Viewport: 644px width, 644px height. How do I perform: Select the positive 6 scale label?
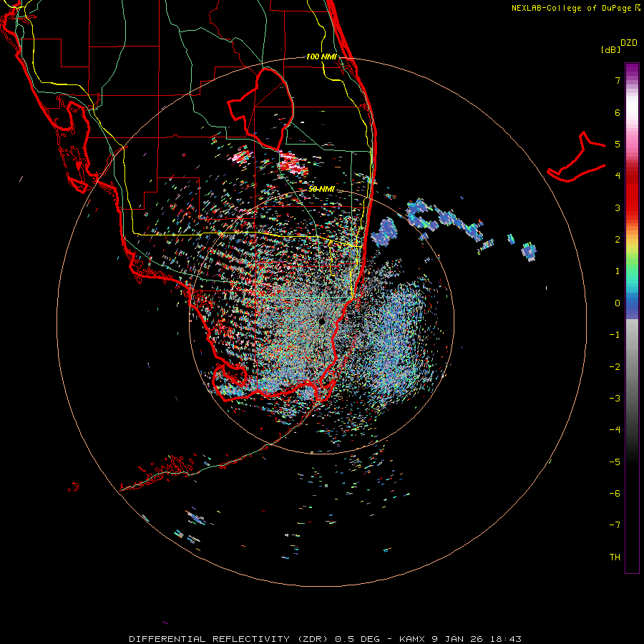click(618, 113)
